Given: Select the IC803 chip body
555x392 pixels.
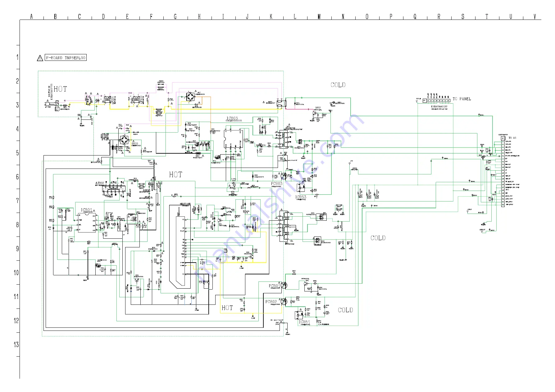Looking at the screenshot, I should 233,140.
